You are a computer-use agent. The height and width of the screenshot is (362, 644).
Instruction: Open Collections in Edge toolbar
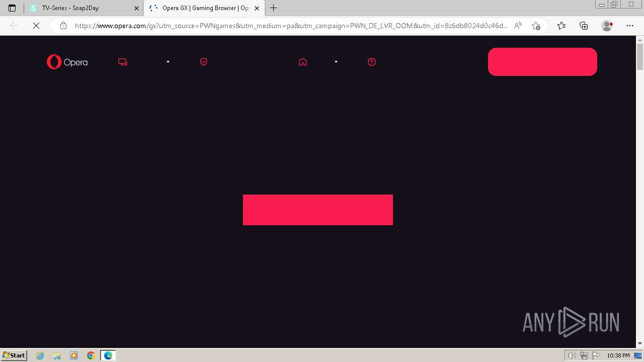point(584,26)
